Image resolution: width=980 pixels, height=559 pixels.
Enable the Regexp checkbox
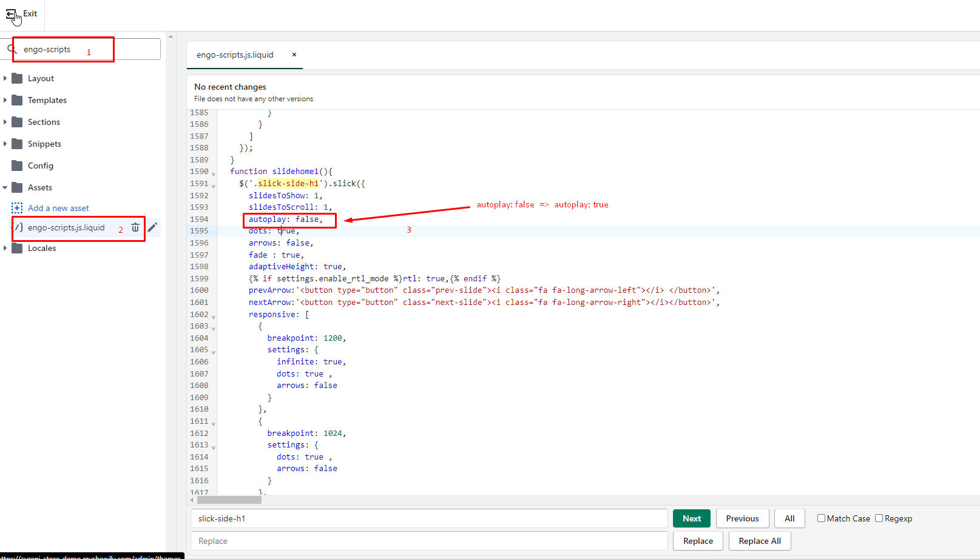(879, 518)
